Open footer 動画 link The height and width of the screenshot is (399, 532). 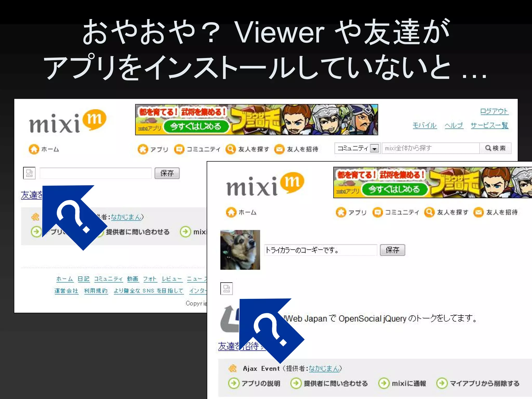click(133, 279)
